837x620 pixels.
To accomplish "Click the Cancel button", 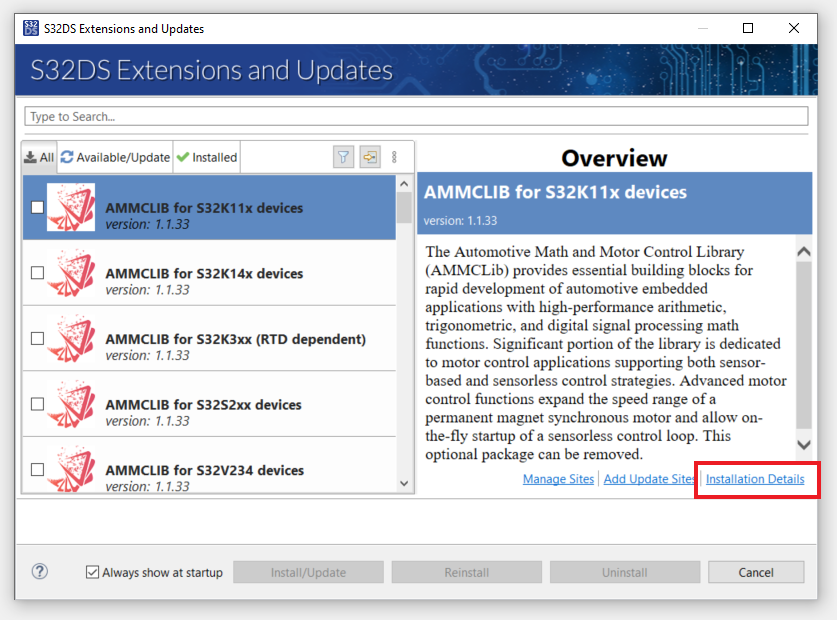I will [x=756, y=572].
